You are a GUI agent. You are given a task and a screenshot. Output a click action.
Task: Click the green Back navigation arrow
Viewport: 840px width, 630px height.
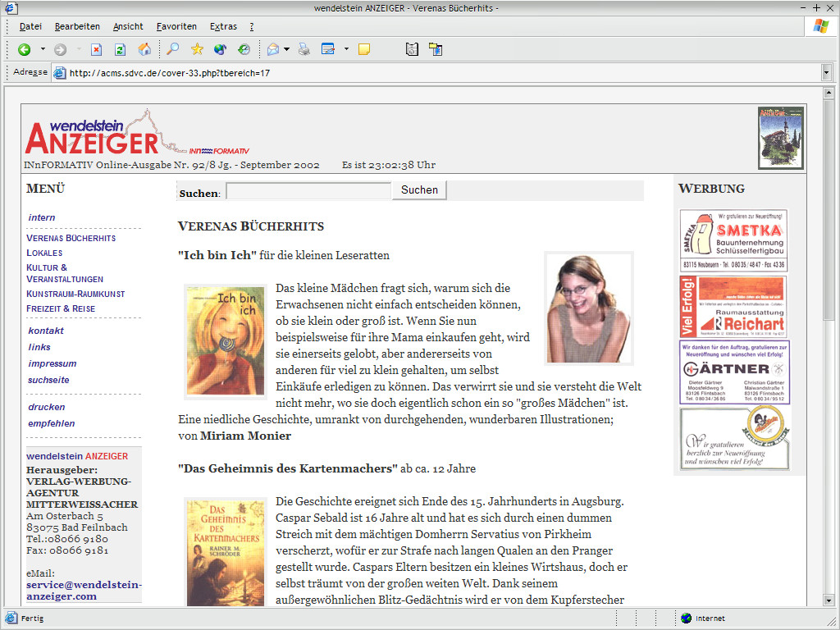click(x=25, y=49)
